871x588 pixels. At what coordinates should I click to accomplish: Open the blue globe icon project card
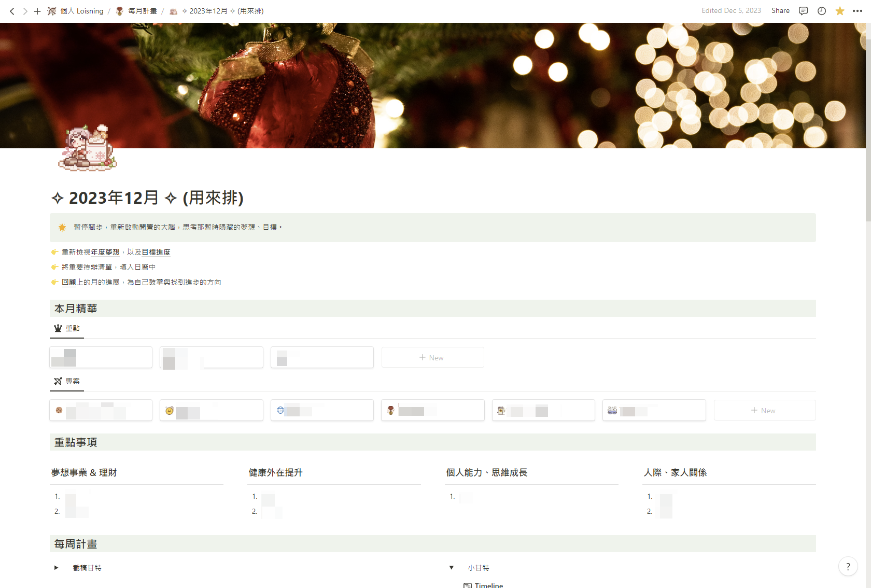coord(322,410)
